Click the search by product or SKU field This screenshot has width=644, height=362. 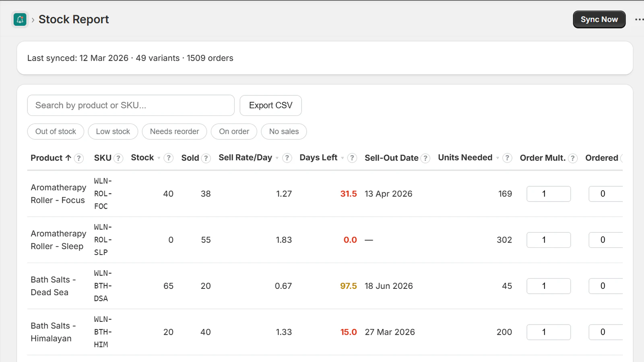130,105
